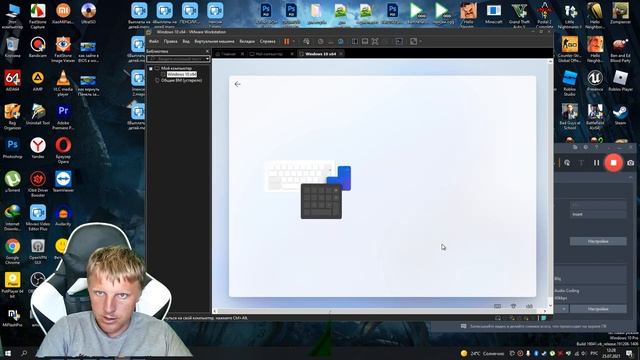The width and height of the screenshot is (640, 360).
Task: Open the VLC media player desktop icon
Action: (63, 83)
